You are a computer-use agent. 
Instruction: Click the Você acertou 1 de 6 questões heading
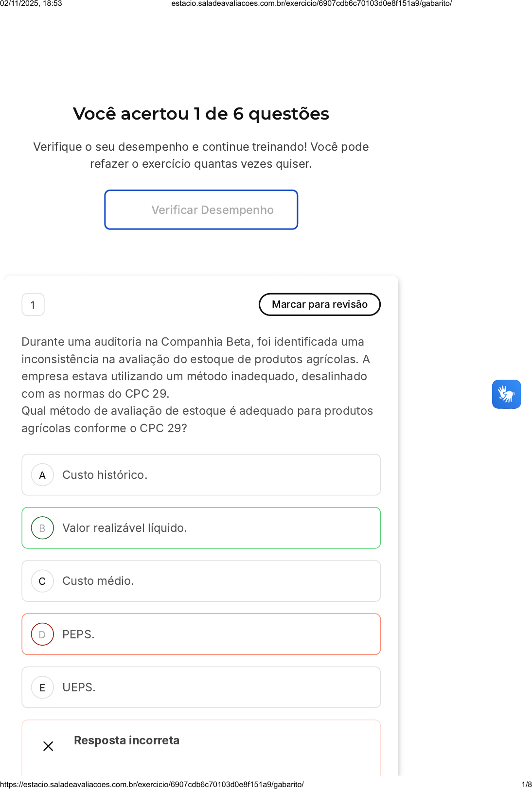point(201,114)
